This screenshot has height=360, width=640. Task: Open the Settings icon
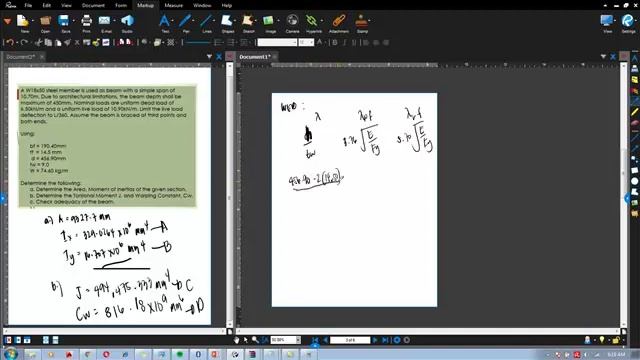pos(628,20)
